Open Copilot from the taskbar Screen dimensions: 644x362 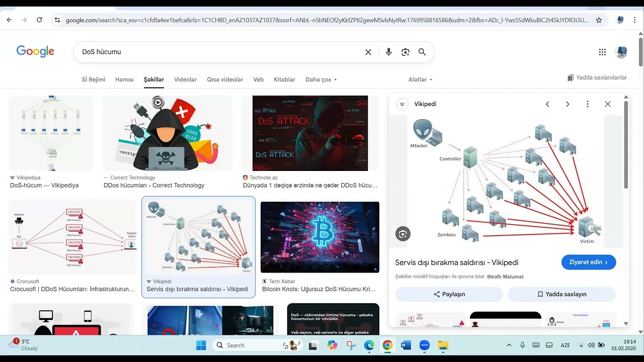(332, 345)
